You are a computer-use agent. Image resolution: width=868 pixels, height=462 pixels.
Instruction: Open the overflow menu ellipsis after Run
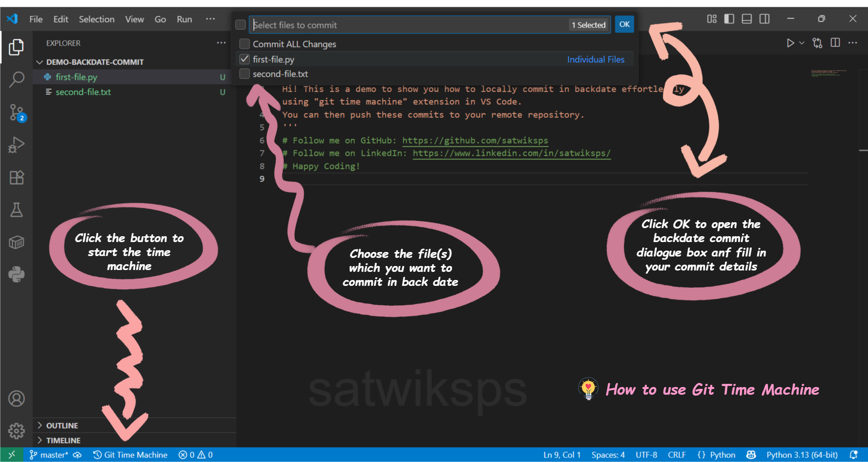[210, 19]
